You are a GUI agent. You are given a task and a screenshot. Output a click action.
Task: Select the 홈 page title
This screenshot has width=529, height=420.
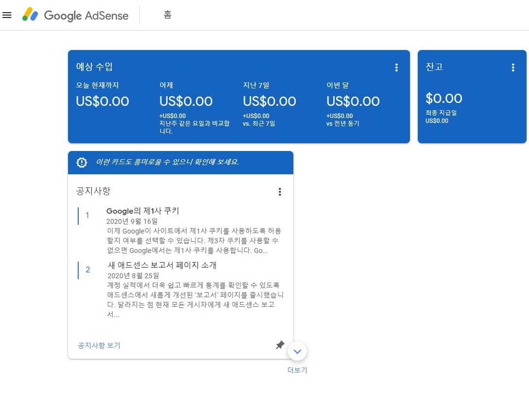click(168, 15)
